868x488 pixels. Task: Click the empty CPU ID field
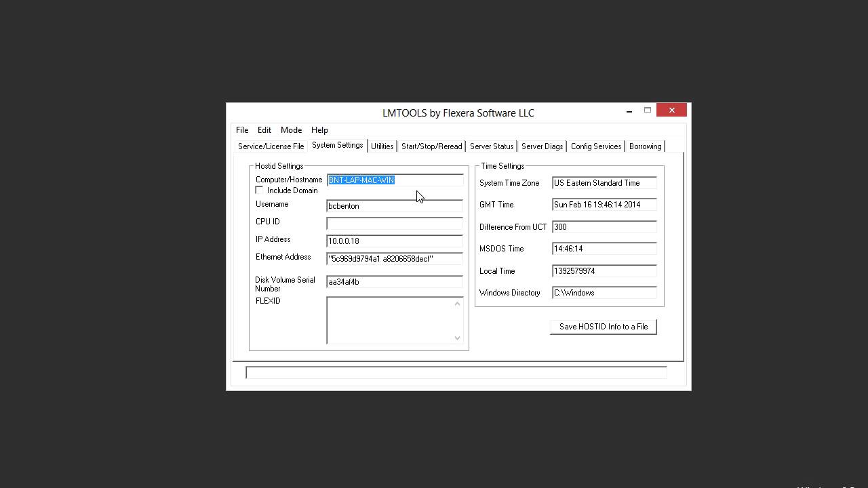(395, 224)
